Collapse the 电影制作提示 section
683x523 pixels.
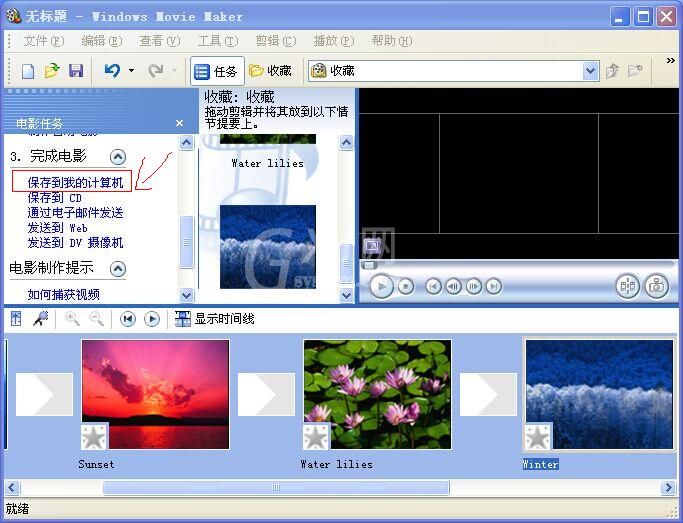(x=118, y=269)
